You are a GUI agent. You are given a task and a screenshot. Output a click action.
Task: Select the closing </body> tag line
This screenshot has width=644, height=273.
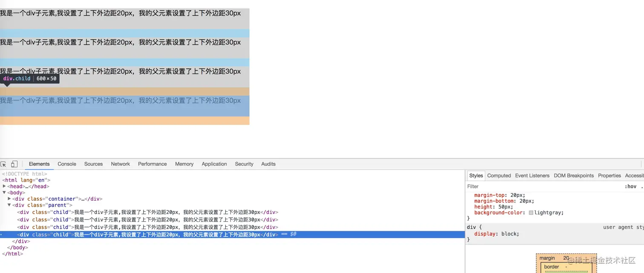(x=18, y=247)
